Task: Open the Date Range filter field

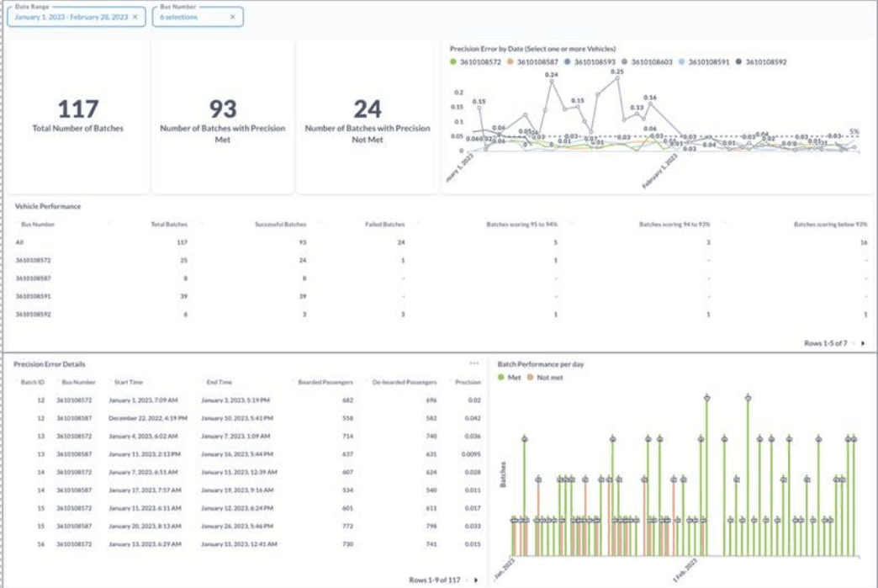Action: point(77,17)
